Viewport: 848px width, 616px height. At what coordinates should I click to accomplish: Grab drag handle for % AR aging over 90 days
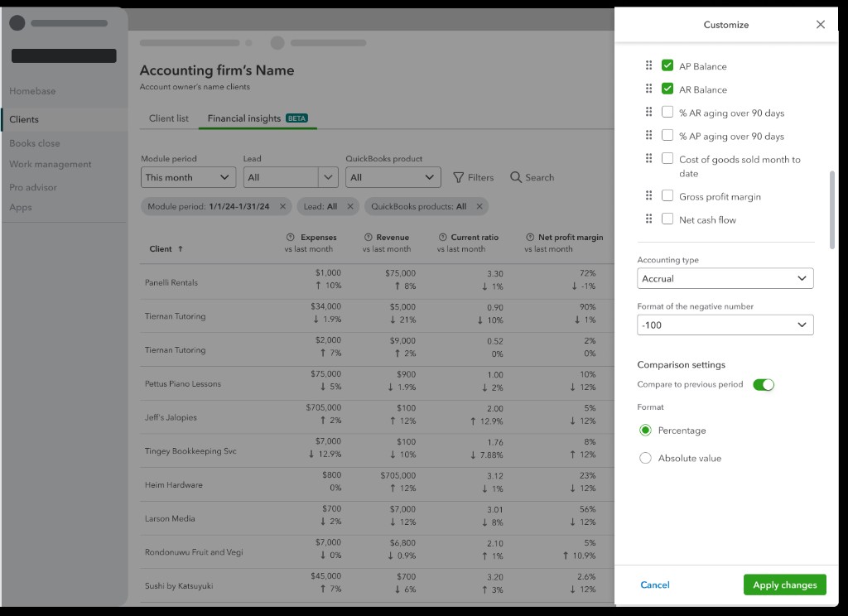648,112
